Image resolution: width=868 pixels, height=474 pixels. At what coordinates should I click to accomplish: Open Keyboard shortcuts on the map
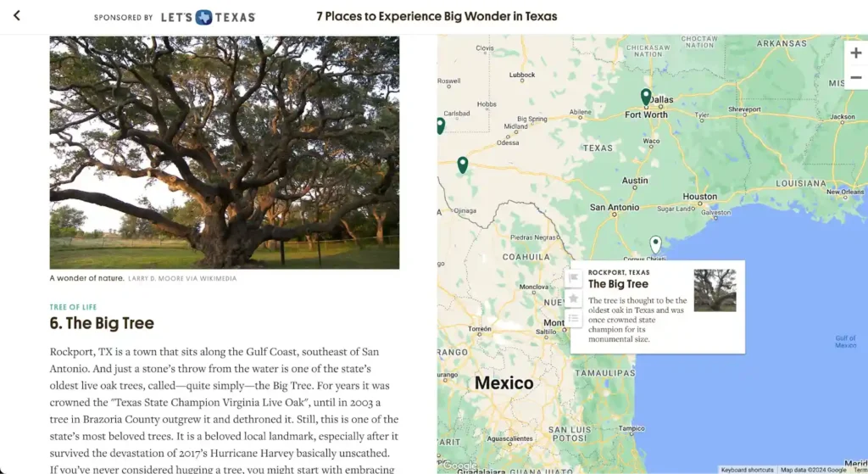pos(747,470)
